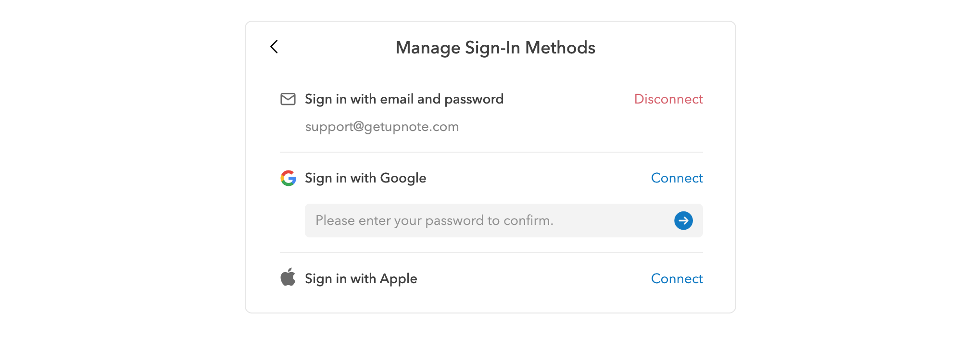Click the "Manage Sign-In Methods" heading
The image size is (980, 339).
[495, 48]
